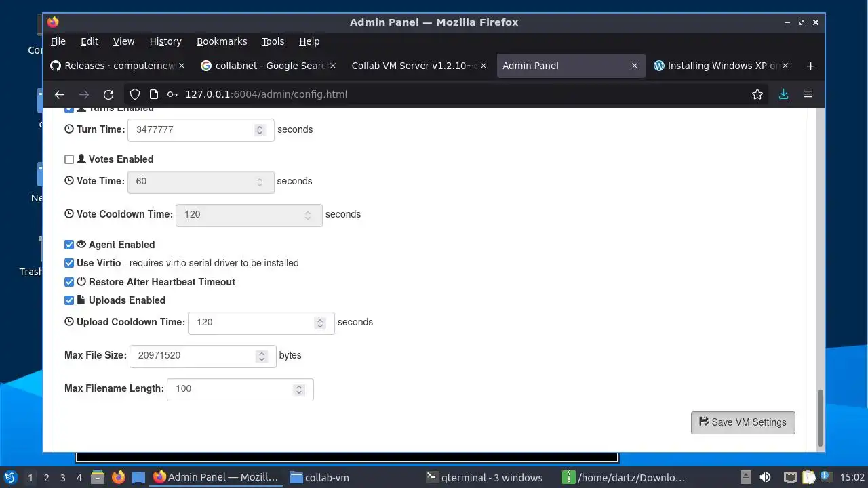This screenshot has width=868, height=488.
Task: Open the File menu
Action: click(58, 41)
